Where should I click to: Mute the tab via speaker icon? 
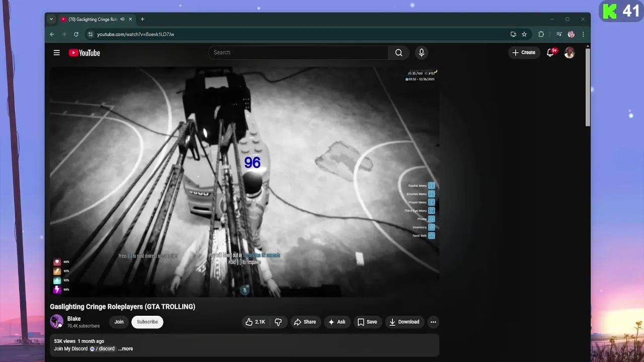click(122, 19)
